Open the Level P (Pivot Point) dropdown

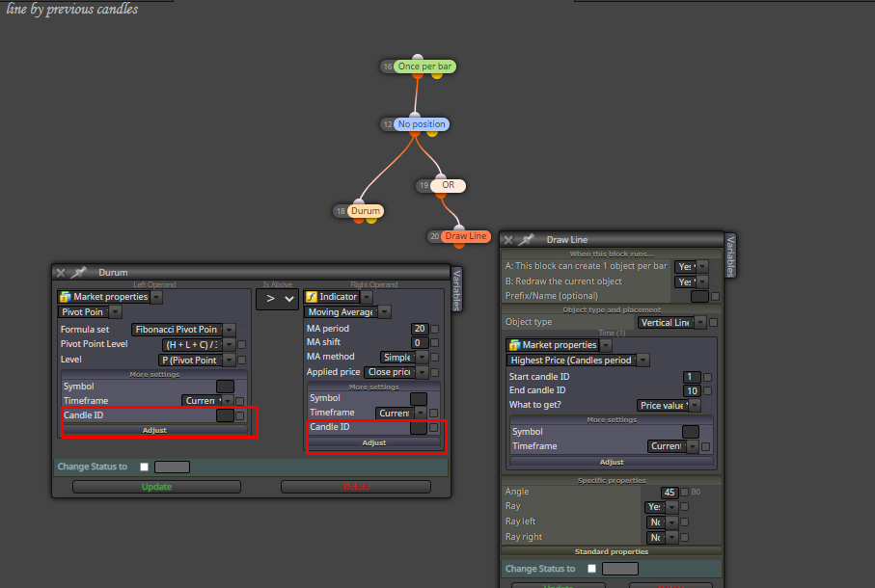coord(230,361)
